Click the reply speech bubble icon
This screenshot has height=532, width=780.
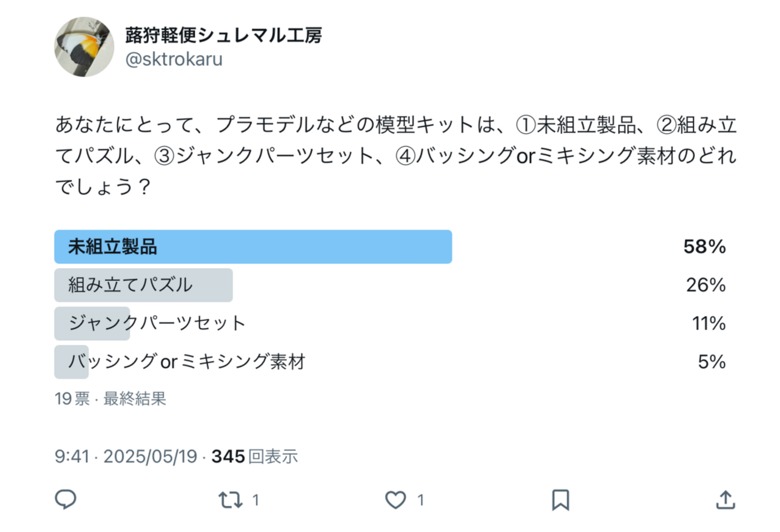(x=65, y=499)
